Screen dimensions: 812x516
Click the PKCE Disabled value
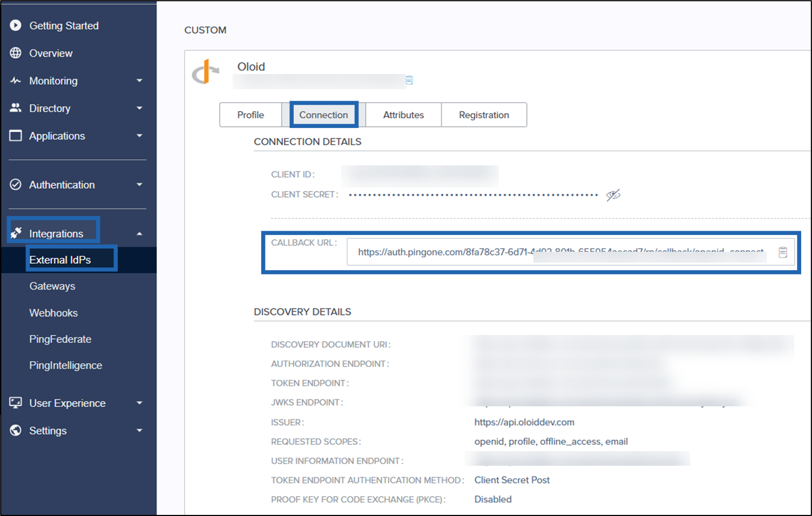point(493,499)
